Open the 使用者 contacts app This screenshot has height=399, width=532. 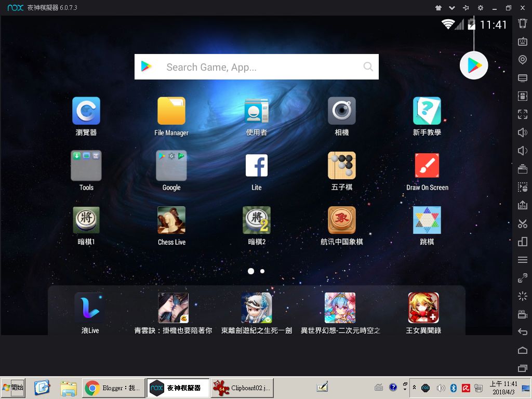[x=257, y=111]
